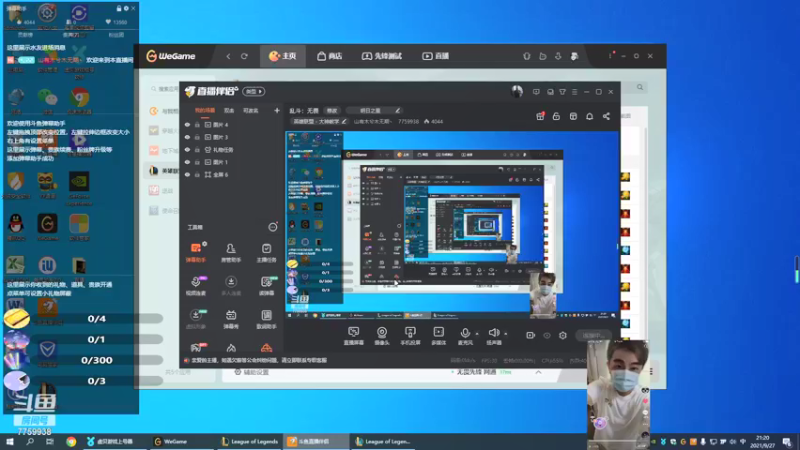Open the 多人连麦 multi-user link tool

[231, 286]
